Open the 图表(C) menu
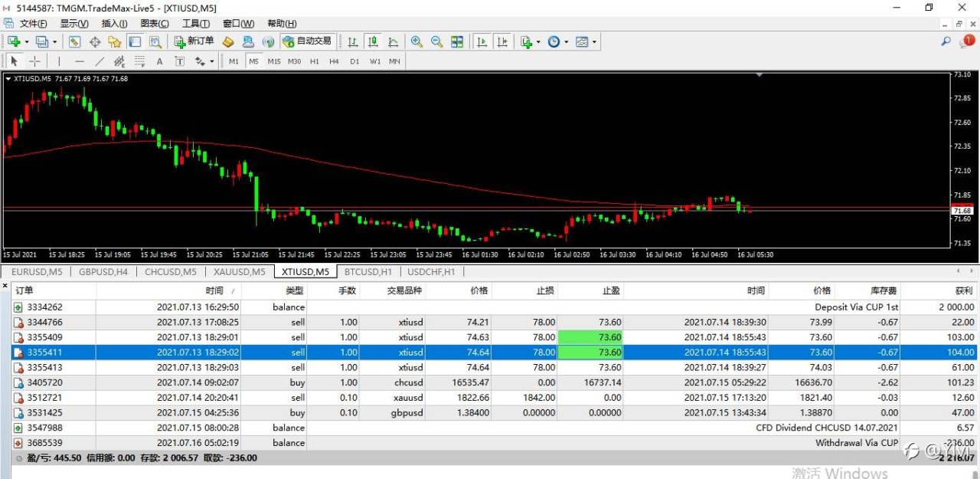Image resolution: width=980 pixels, height=479 pixels. pos(155,24)
